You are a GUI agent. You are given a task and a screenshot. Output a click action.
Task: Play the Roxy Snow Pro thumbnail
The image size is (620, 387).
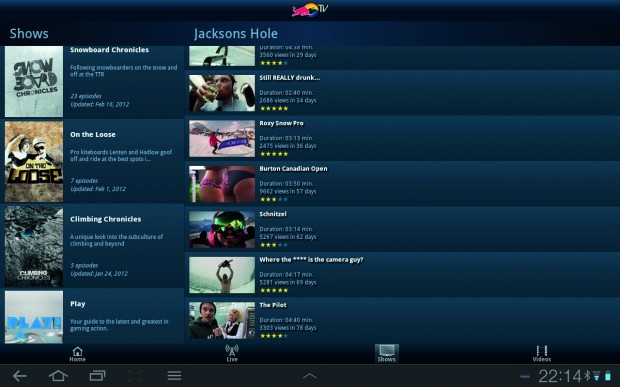coord(222,139)
